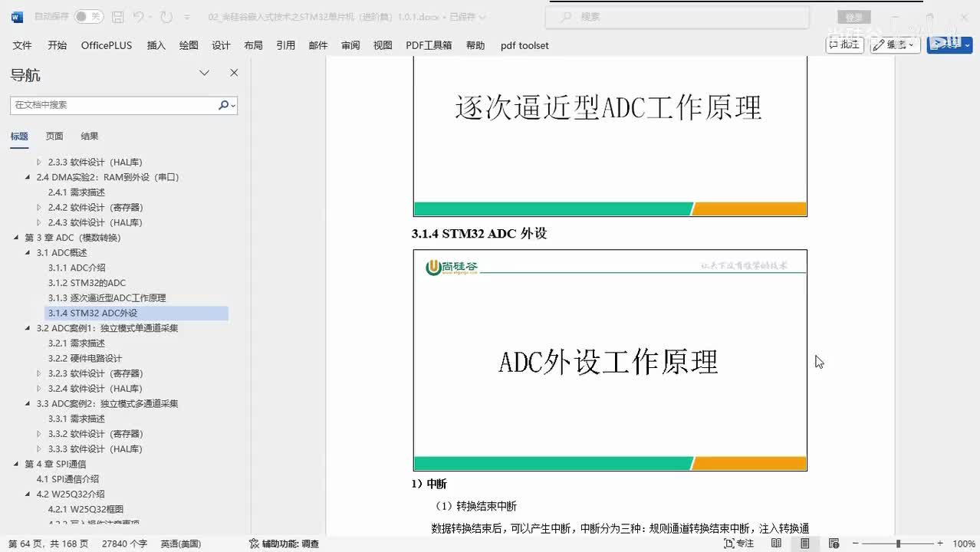This screenshot has height=552, width=980.
Task: Click the 登录 sign-in button
Action: tap(853, 17)
